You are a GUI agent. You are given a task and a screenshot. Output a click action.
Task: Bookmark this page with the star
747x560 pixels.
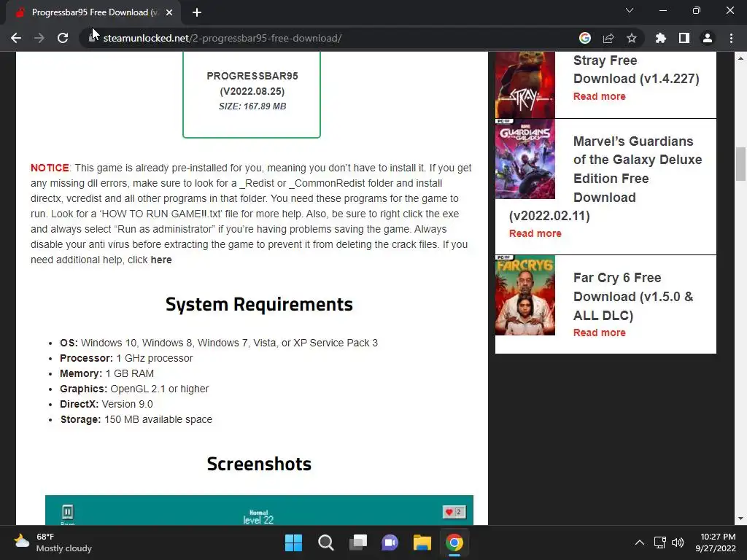[x=632, y=38]
